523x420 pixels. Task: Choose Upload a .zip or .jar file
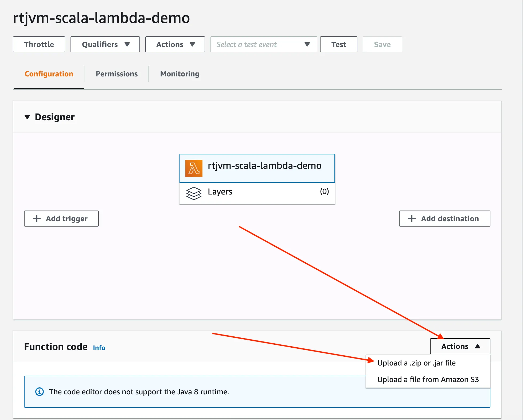pyautogui.click(x=416, y=363)
